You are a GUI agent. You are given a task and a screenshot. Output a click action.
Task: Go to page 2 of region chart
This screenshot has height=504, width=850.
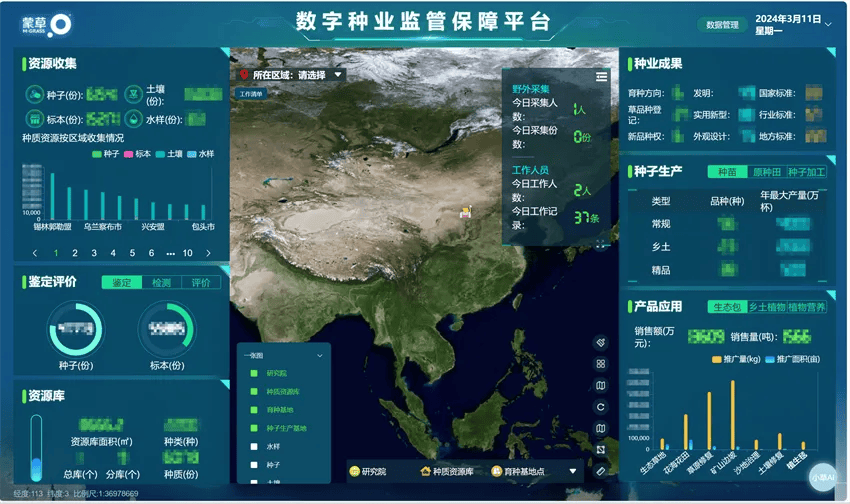coord(75,253)
